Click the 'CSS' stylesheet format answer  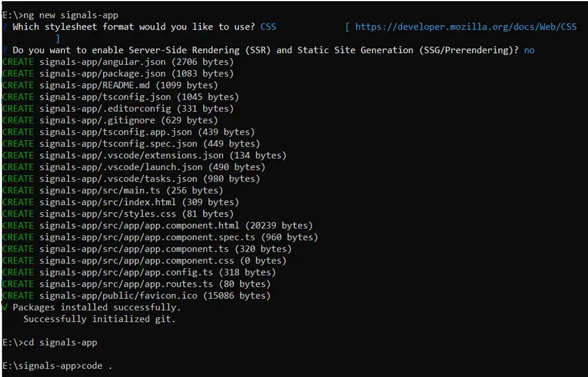pyautogui.click(x=268, y=27)
